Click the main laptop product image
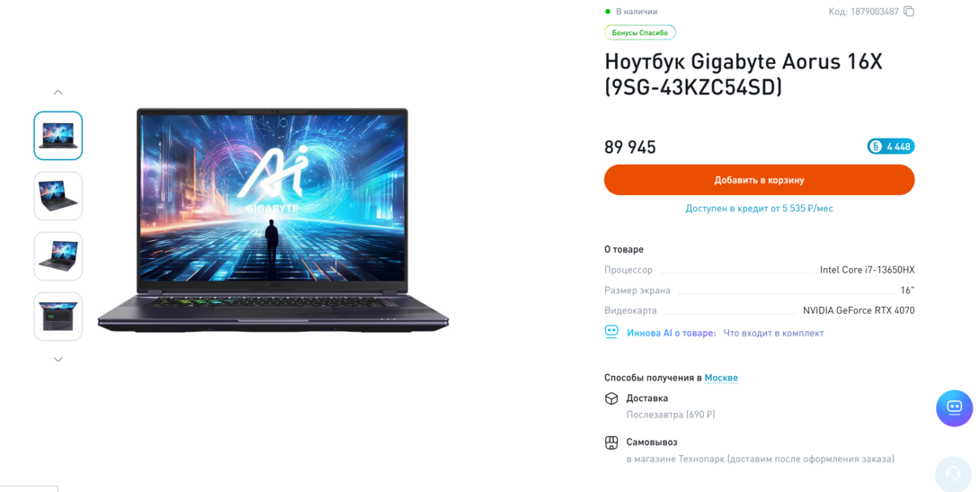The height and width of the screenshot is (492, 980). (273, 220)
